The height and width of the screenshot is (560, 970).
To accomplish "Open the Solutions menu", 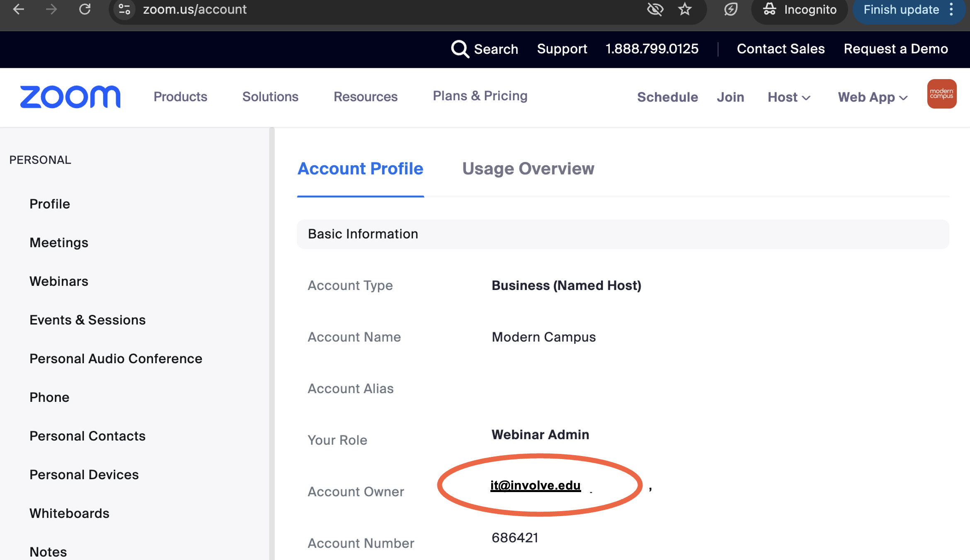I will click(x=270, y=97).
